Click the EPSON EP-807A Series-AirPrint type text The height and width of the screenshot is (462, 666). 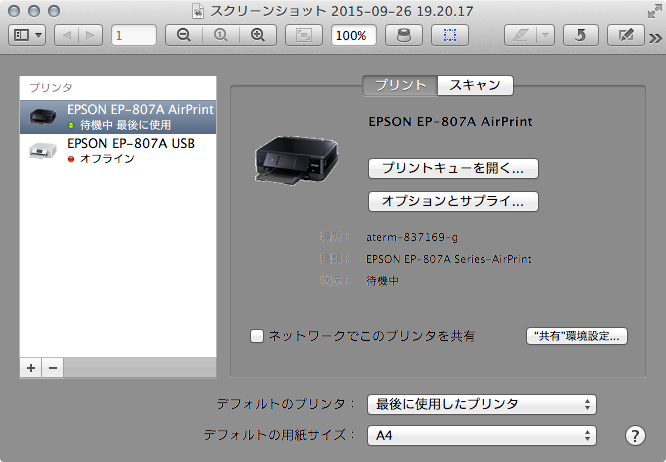[x=449, y=259]
